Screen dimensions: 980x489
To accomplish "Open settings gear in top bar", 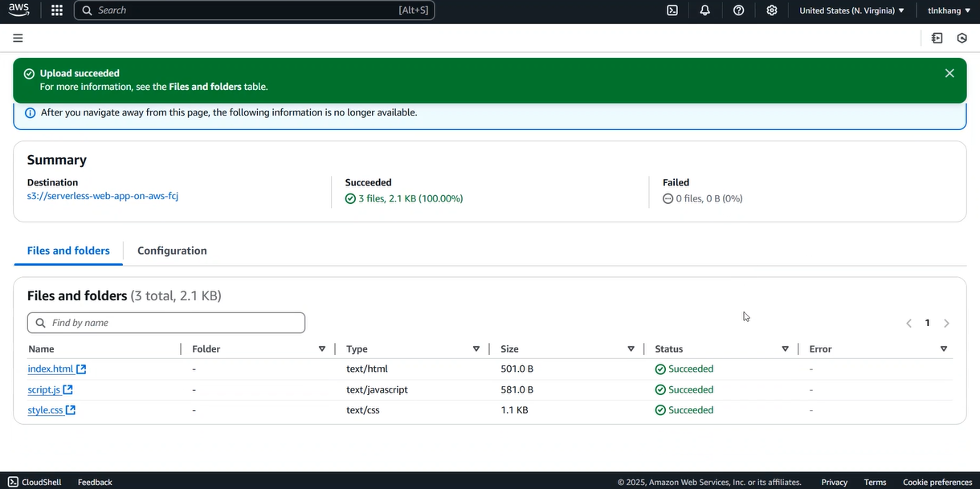I will pyautogui.click(x=772, y=10).
